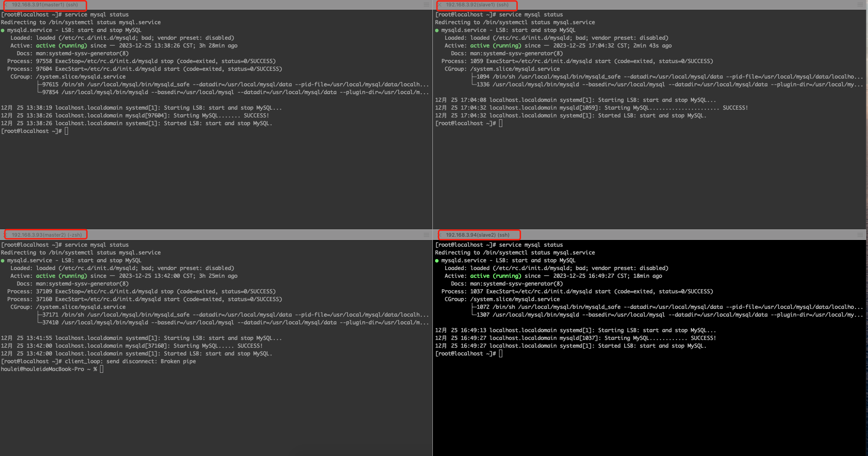Select the 192.168.3.92(slave1) pane title
This screenshot has width=868, height=456.
[x=477, y=5]
